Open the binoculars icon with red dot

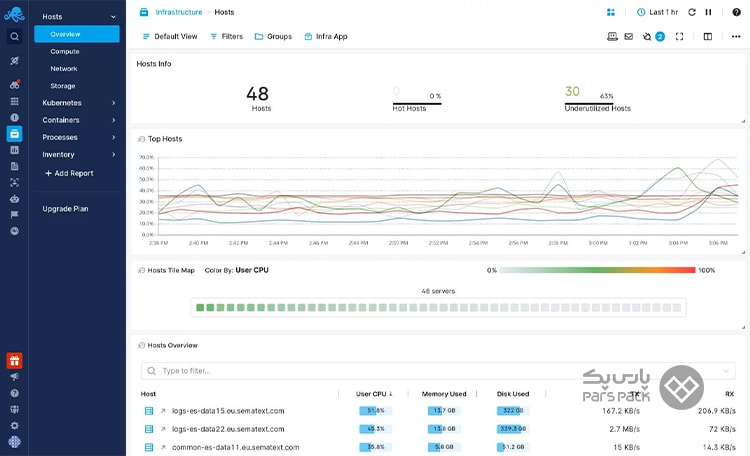14,85
